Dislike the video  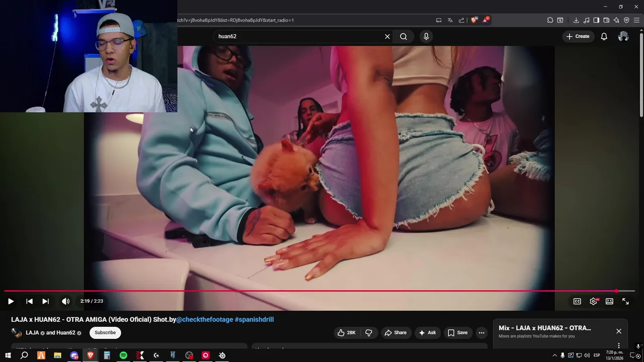[369, 332]
